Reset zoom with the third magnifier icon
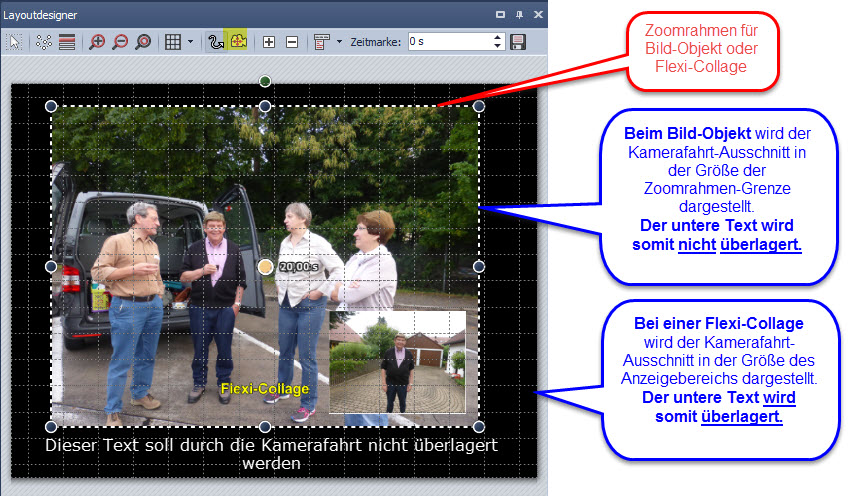 click(143, 42)
